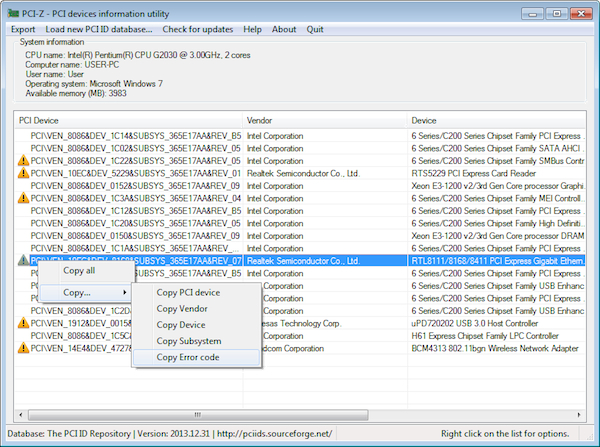Screen dimensions: 600x447
Task: Click warning icon beside RTS5229 card reader row
Action: (x=23, y=173)
